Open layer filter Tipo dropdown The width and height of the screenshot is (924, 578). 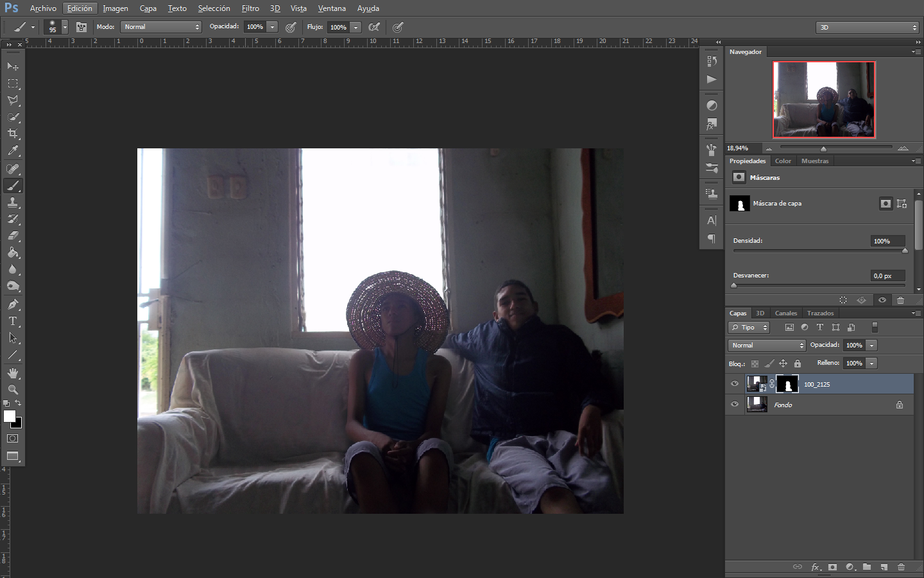[x=749, y=328]
